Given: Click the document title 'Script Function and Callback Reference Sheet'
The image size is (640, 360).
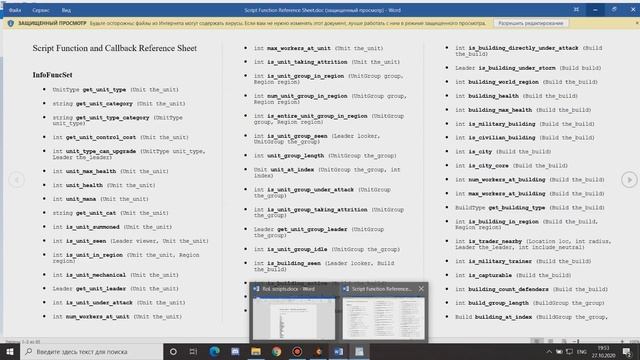Looking at the screenshot, I should pyautogui.click(x=115, y=48).
